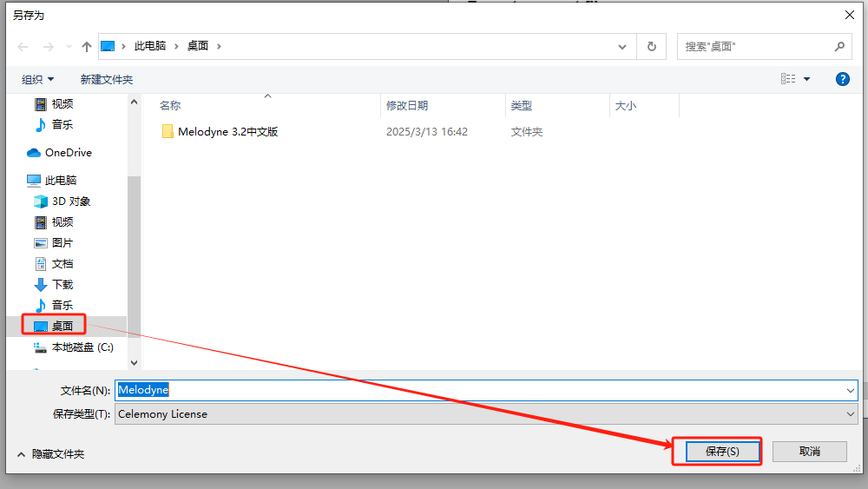
Task: Open the view options dropdown arrow
Action: [x=806, y=79]
